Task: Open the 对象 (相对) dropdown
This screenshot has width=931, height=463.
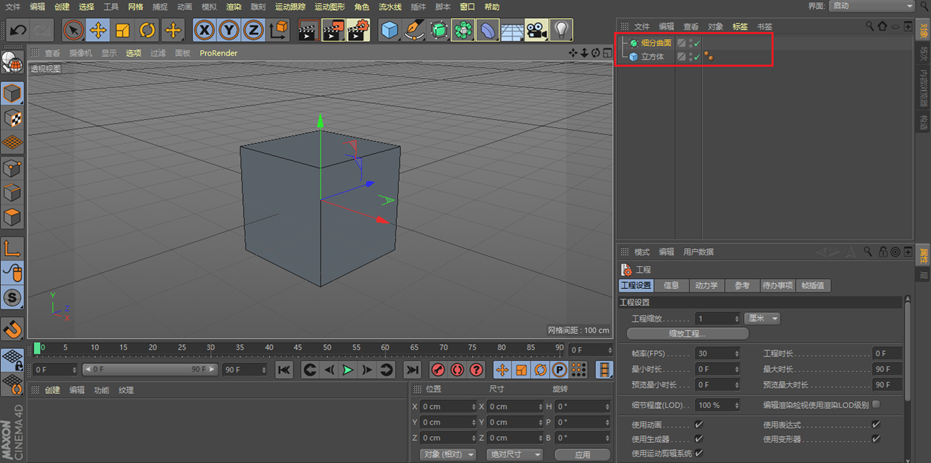Action: [x=448, y=454]
